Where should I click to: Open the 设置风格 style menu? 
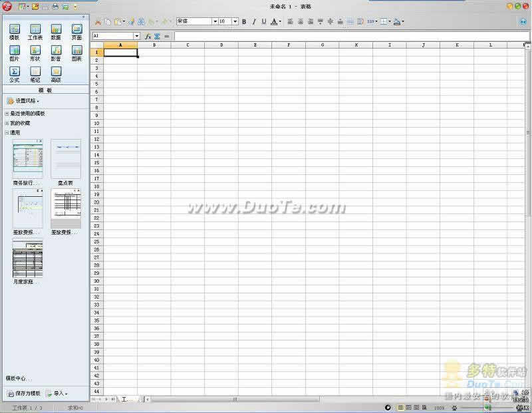23,101
